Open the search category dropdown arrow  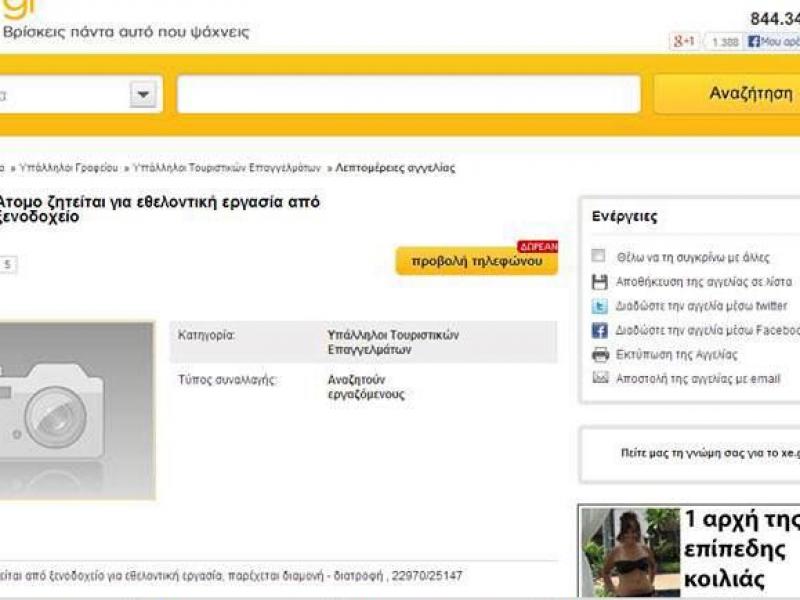tap(145, 95)
